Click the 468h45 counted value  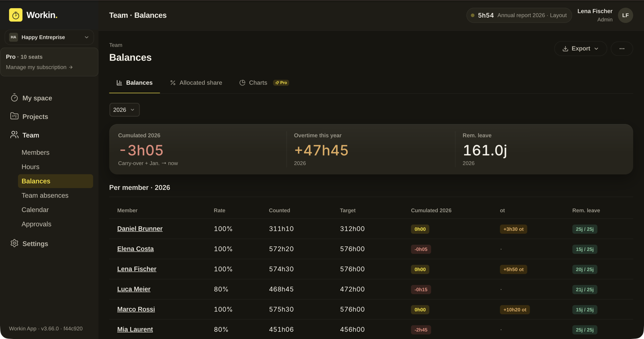(281, 289)
